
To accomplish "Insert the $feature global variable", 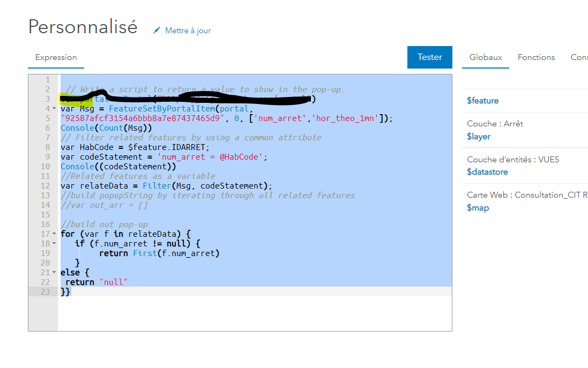I will coord(482,101).
